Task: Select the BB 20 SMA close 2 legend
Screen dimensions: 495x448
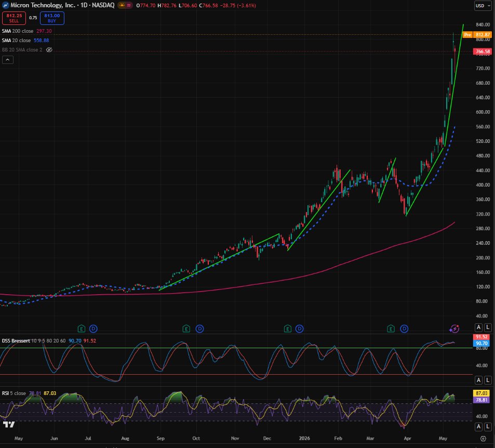Action: 22,49
